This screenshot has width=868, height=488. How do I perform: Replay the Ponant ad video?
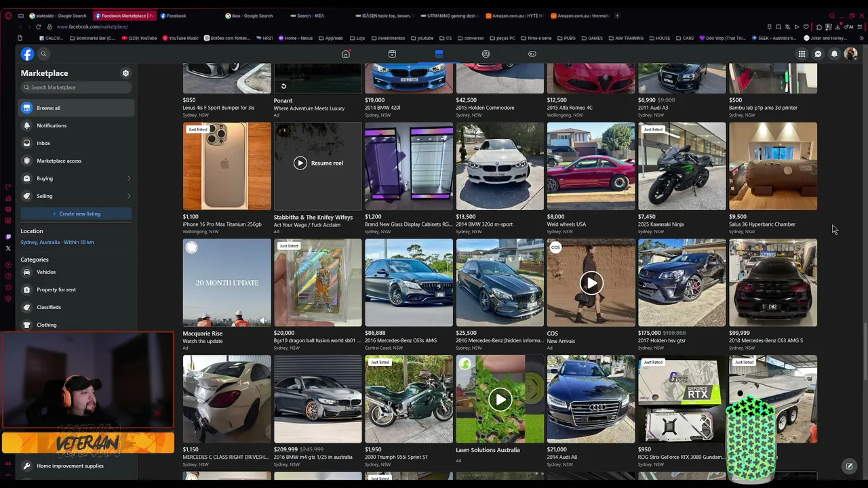click(283, 86)
